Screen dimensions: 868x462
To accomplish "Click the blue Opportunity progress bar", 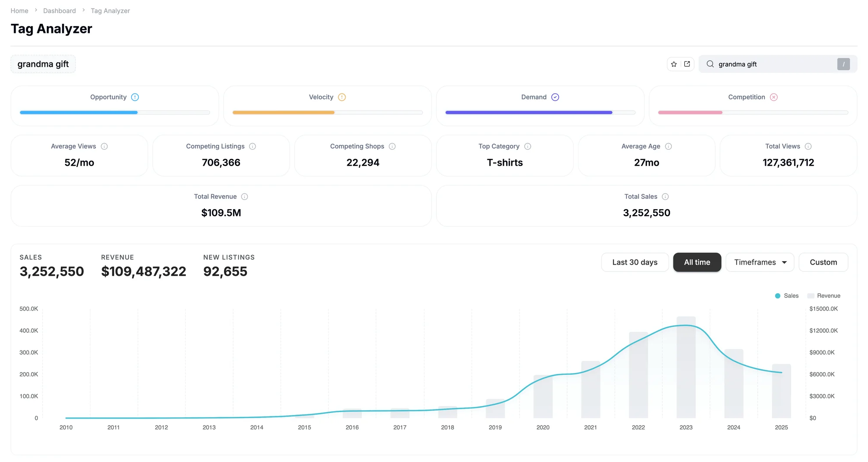I will [79, 113].
